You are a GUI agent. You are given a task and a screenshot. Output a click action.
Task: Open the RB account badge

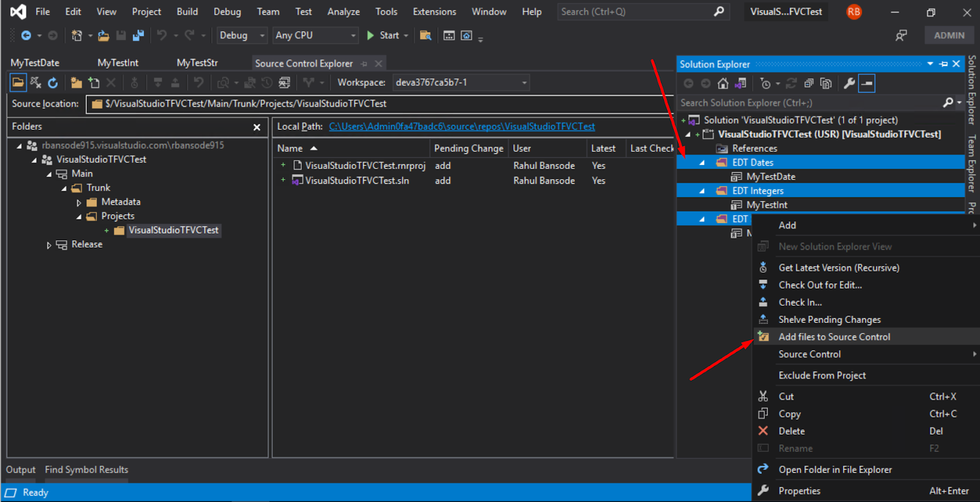[x=854, y=12]
